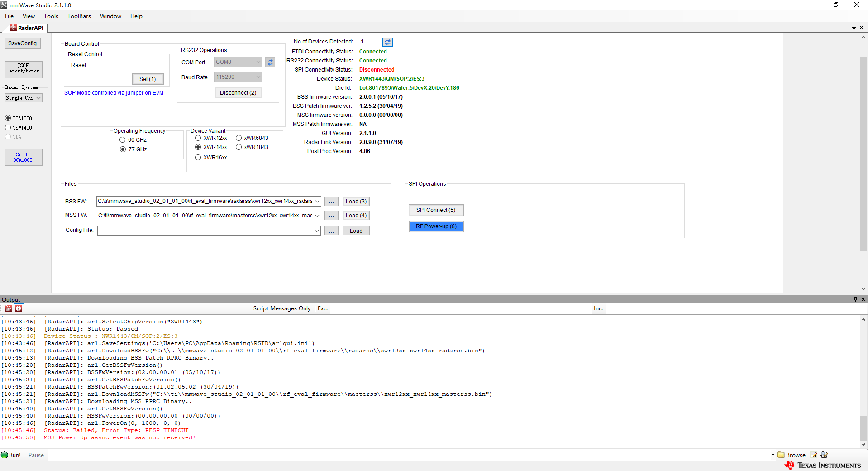
Task: Select XWR12xx device variant
Action: (x=198, y=138)
